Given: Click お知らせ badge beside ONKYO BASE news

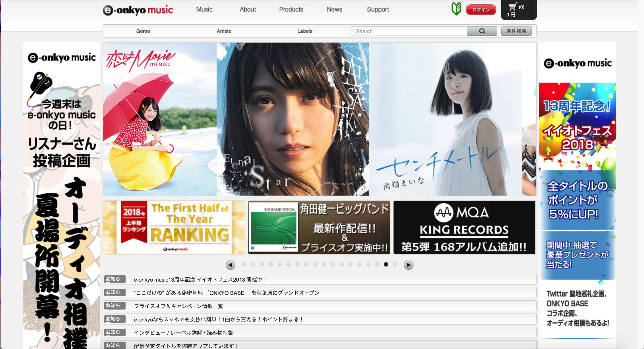Looking at the screenshot, I should tap(115, 293).
